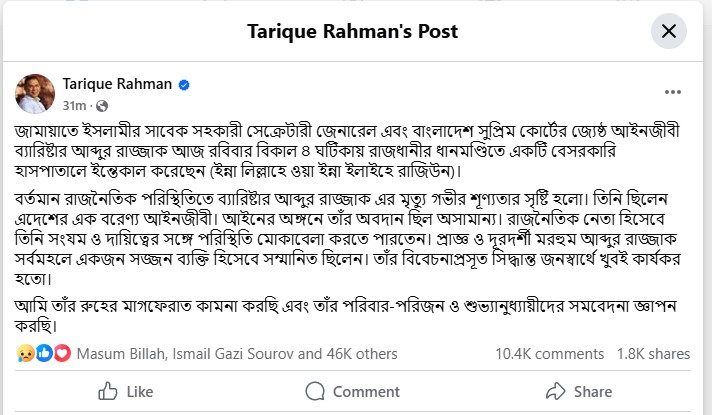The width and height of the screenshot is (712, 415).
Task: Click the red heart reaction icon
Action: click(62, 353)
